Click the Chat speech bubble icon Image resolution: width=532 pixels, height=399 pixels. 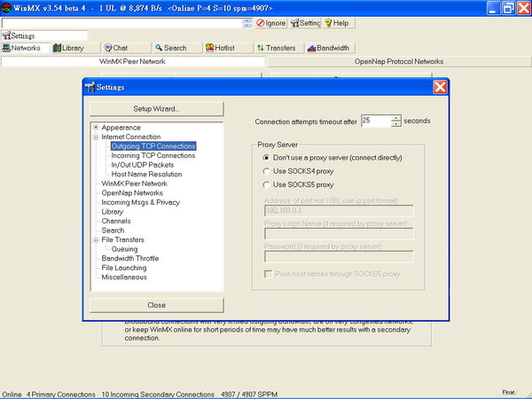click(108, 48)
